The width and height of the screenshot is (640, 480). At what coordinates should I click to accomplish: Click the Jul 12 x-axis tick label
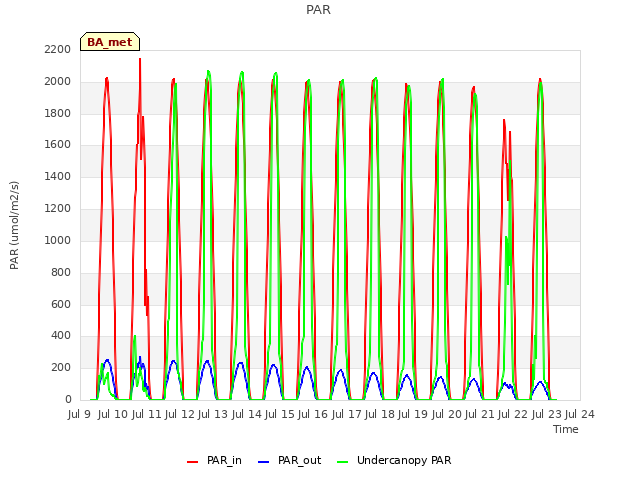pos(179,414)
